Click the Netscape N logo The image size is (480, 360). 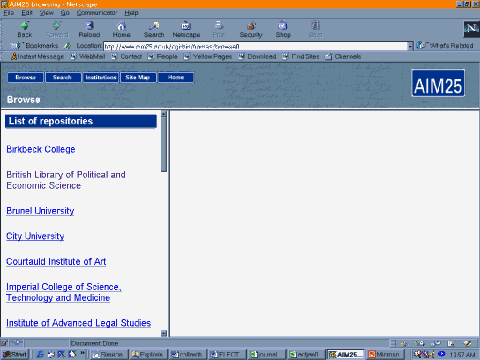(x=471, y=29)
